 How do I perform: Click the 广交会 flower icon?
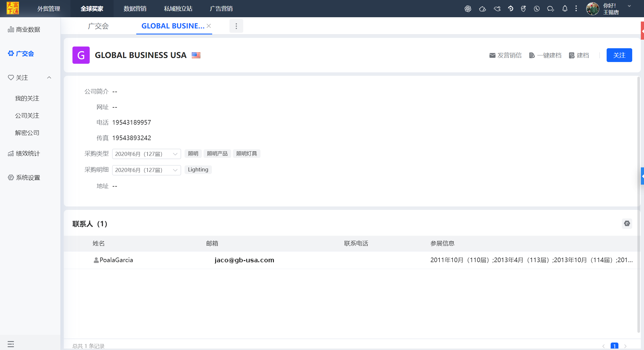click(11, 53)
